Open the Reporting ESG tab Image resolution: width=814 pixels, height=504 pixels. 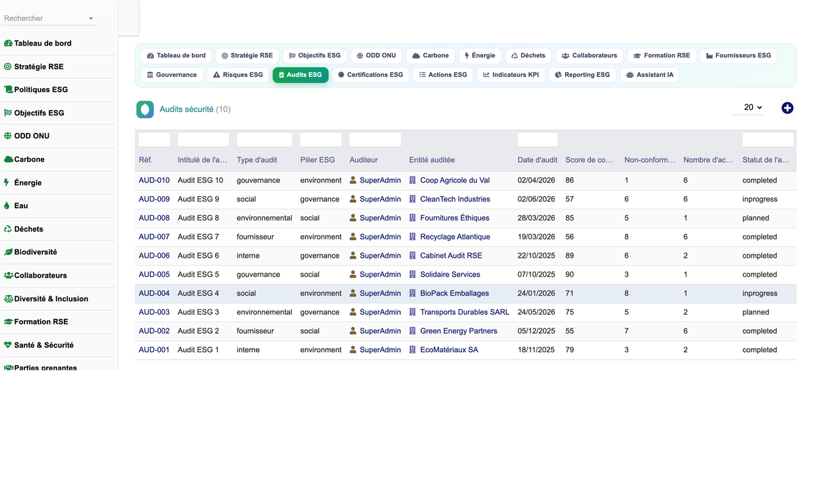582,75
